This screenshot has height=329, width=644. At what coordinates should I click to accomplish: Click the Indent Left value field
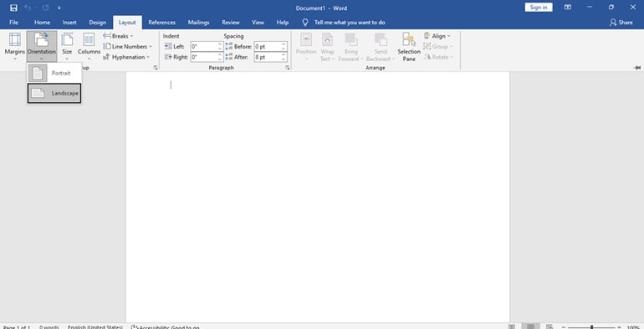tap(204, 47)
